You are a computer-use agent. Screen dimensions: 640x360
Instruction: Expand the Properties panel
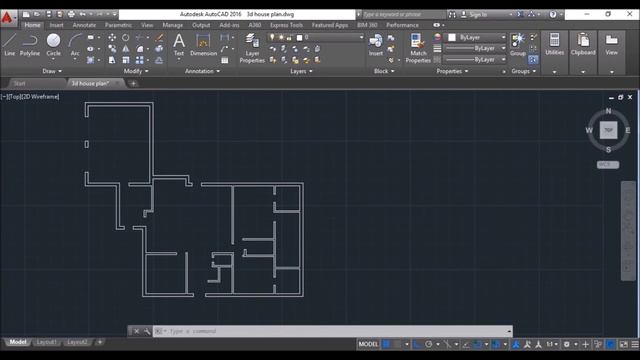452,71
